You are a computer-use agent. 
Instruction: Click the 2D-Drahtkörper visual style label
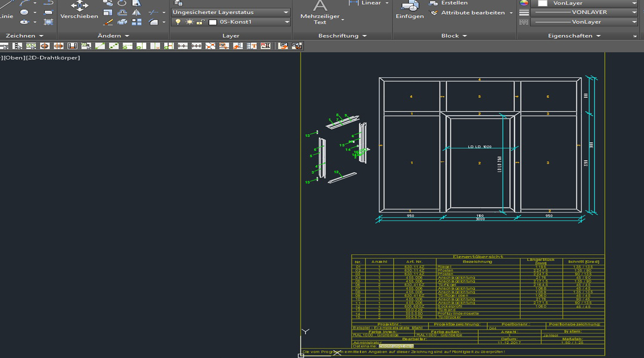tap(53, 58)
